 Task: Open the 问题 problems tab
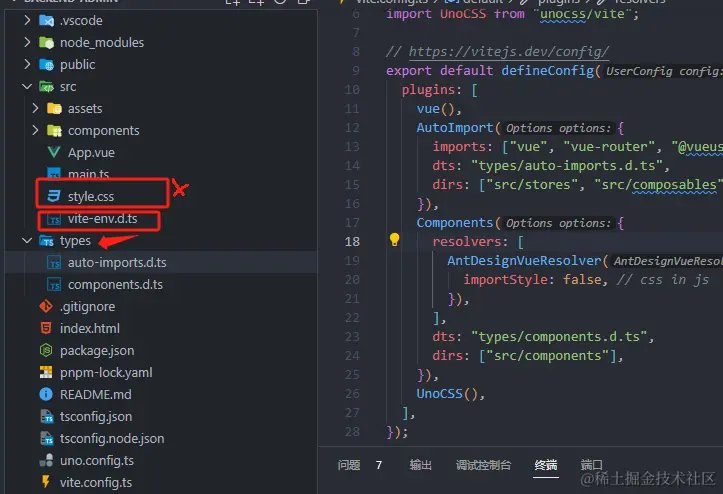click(x=349, y=465)
